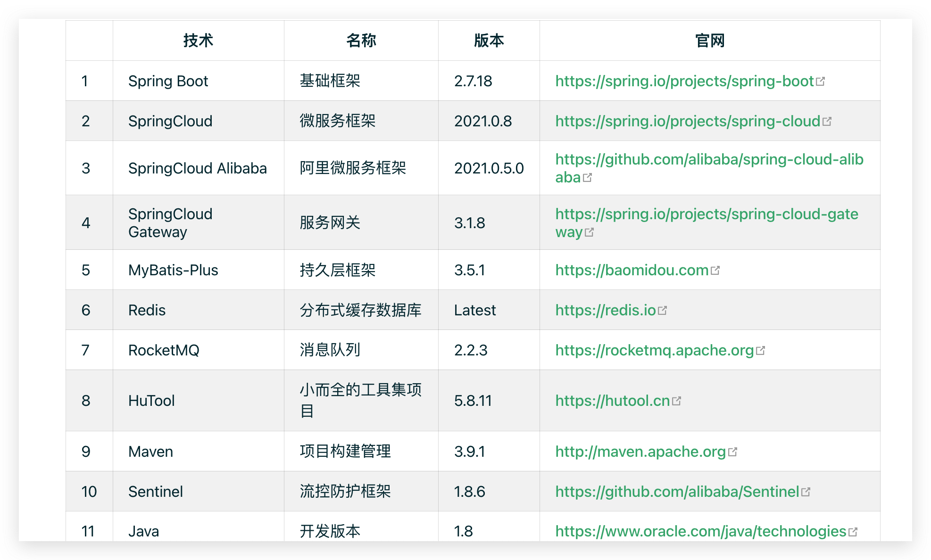The height and width of the screenshot is (560, 931).
Task: Visit the https://baomidou.com link
Action: coord(632,270)
